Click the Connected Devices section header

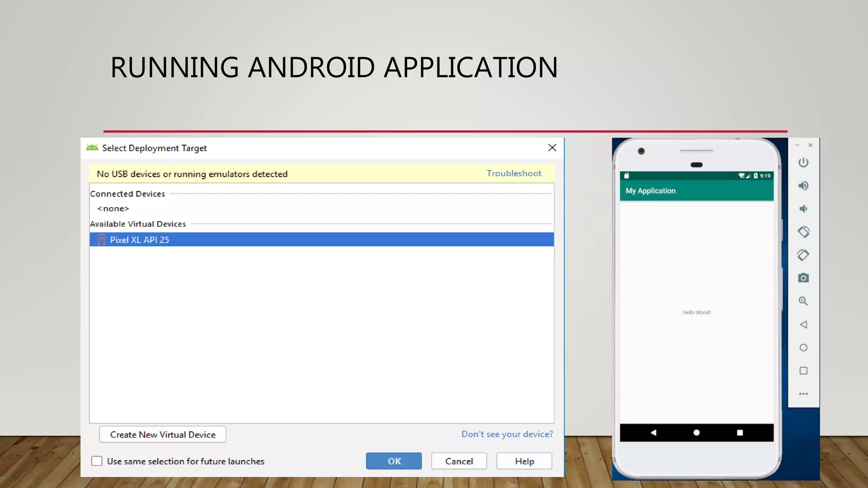pyautogui.click(x=128, y=194)
